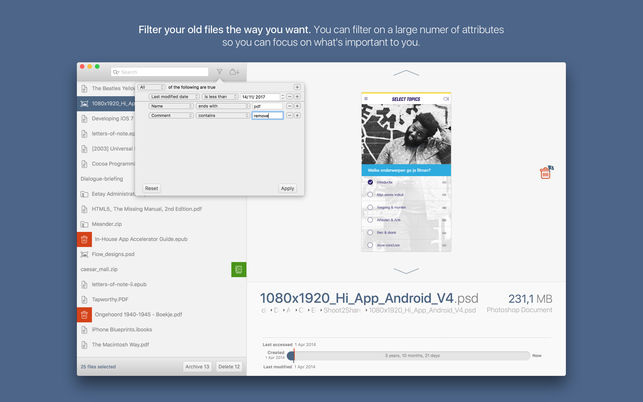
Task: Click the Created marker on the timeline
Action: tap(291, 356)
